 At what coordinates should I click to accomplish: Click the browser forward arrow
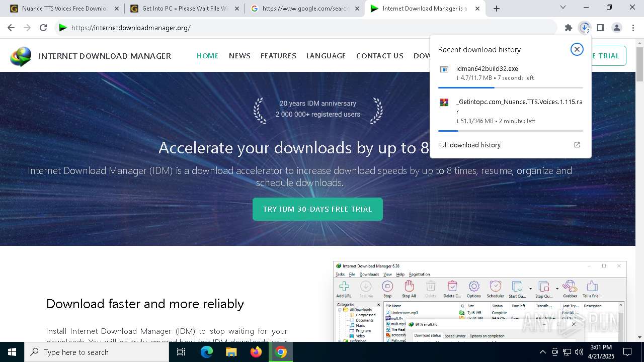27,28
